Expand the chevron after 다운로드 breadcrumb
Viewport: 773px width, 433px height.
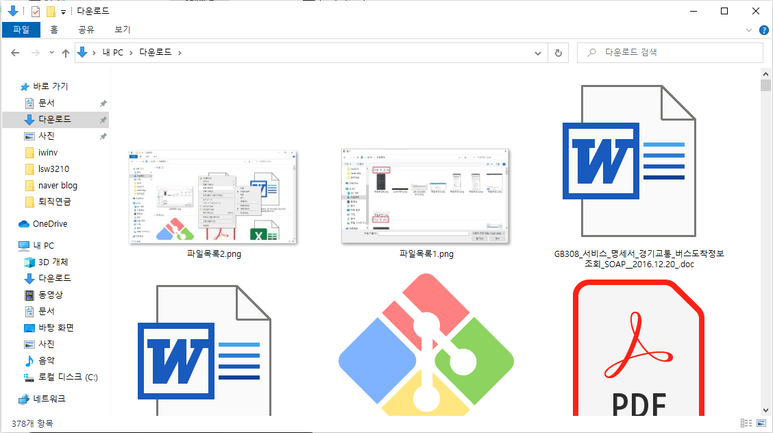[x=179, y=53]
